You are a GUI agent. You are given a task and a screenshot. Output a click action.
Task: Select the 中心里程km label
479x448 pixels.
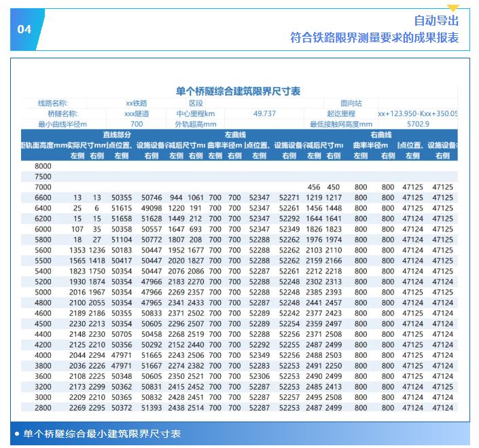(x=196, y=114)
